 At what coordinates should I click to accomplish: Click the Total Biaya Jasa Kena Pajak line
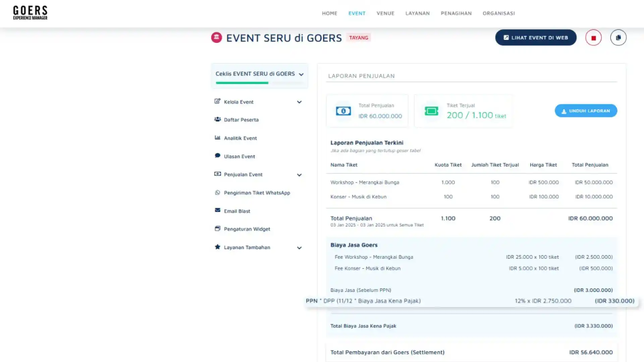click(471, 326)
